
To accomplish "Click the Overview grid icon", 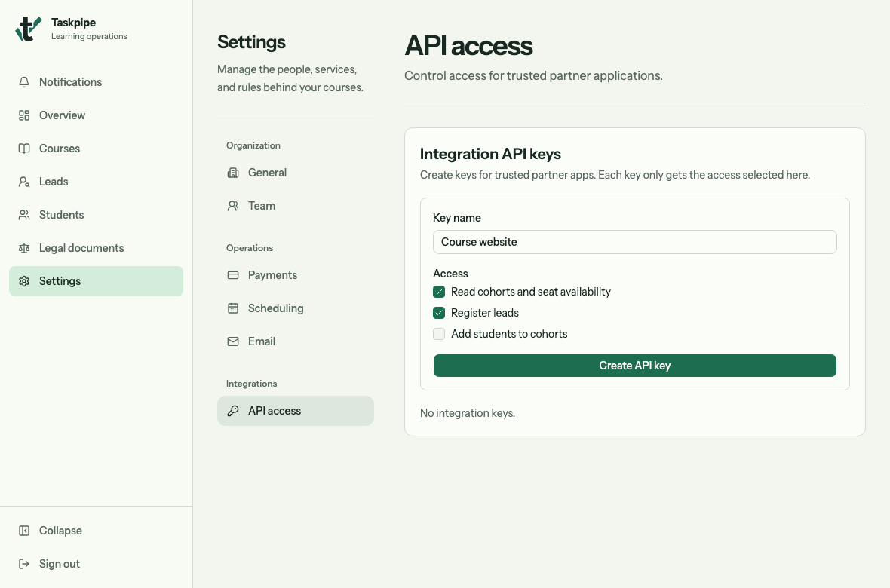I will point(24,115).
